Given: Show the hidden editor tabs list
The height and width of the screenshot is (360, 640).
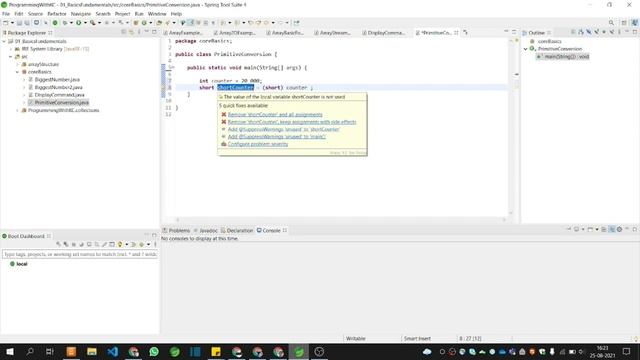Looking at the screenshot, I should [x=465, y=32].
